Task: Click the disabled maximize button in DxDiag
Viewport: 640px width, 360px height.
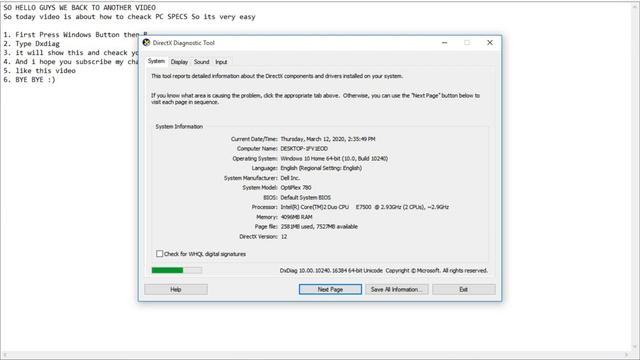Action: tap(467, 43)
